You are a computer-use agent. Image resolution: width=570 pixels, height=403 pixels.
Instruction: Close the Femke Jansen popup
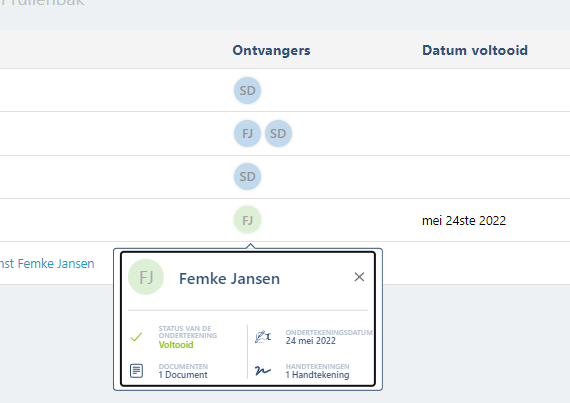pyautogui.click(x=359, y=277)
